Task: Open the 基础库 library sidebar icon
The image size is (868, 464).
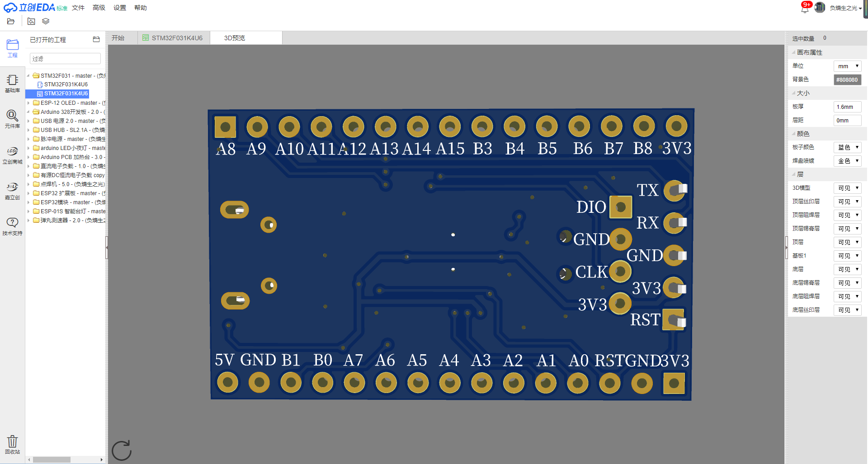Action: click(12, 84)
